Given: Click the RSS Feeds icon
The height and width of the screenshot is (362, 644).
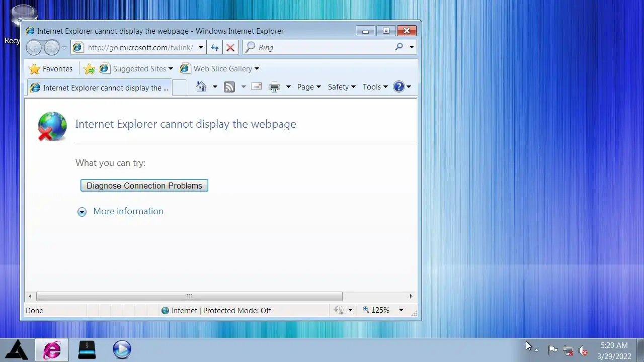Looking at the screenshot, I should point(229,87).
